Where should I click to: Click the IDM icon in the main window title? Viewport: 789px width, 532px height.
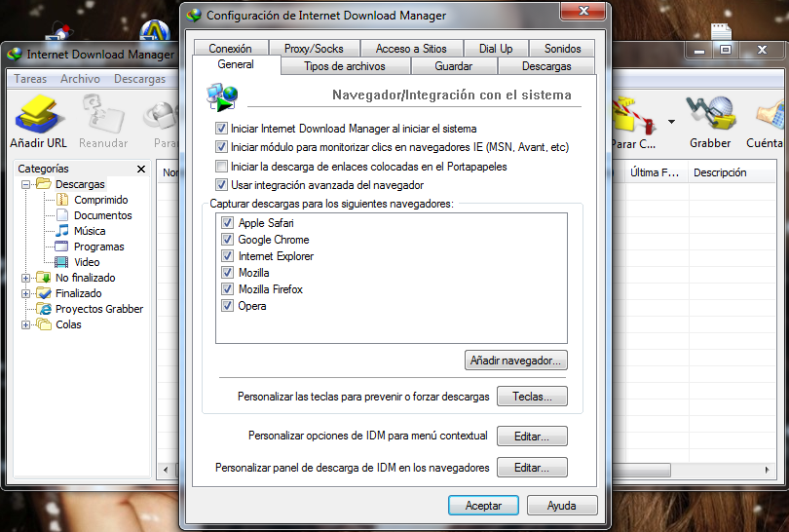[x=15, y=55]
